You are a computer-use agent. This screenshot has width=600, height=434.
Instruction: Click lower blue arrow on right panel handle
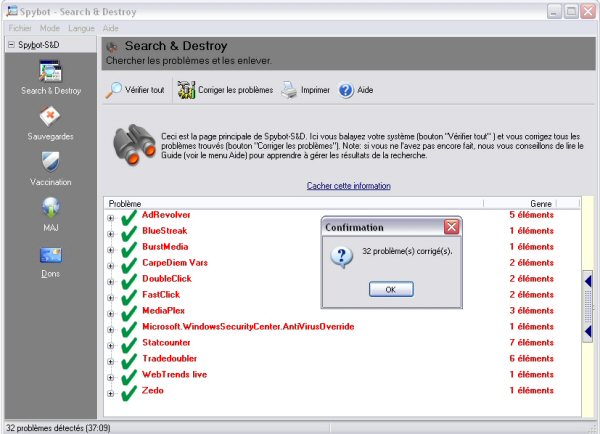[588, 331]
